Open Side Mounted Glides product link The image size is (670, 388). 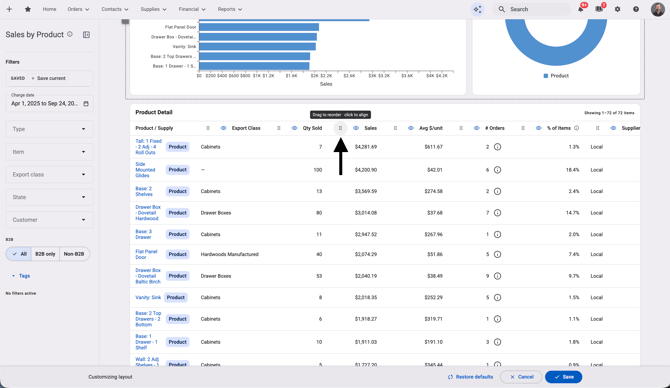tap(145, 170)
